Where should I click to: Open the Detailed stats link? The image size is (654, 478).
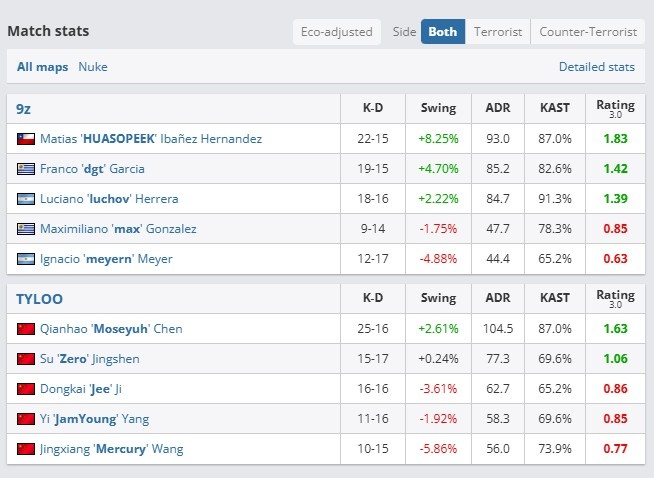point(596,67)
